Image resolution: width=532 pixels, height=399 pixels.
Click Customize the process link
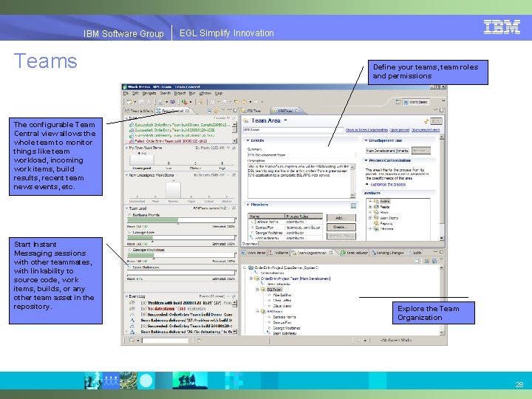click(x=388, y=185)
